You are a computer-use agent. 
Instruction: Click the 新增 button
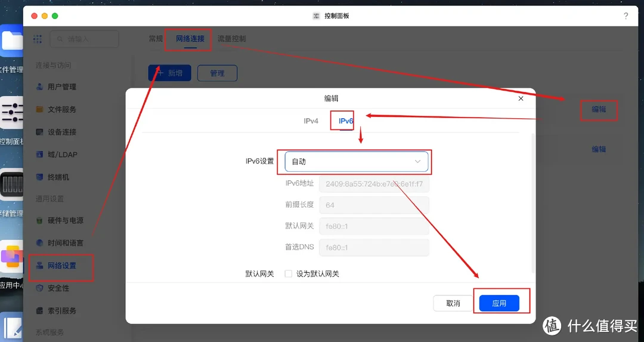[169, 73]
